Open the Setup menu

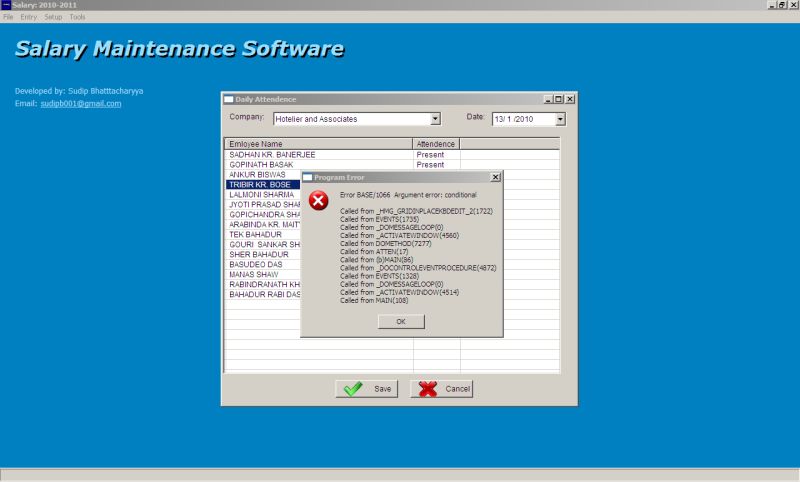(53, 17)
